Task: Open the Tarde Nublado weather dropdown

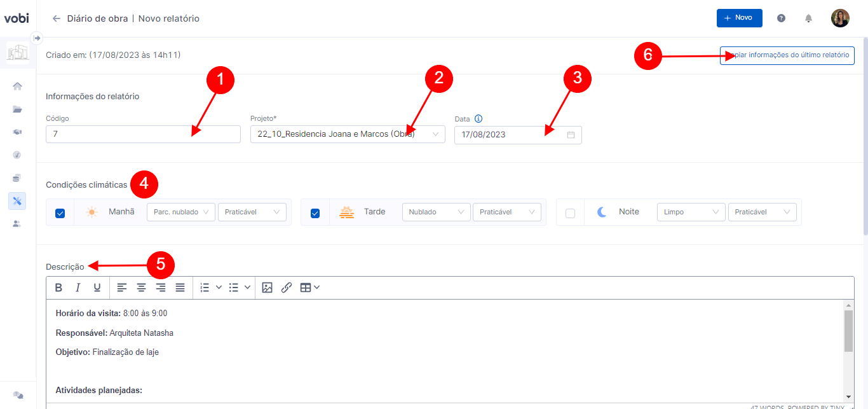Action: [437, 212]
